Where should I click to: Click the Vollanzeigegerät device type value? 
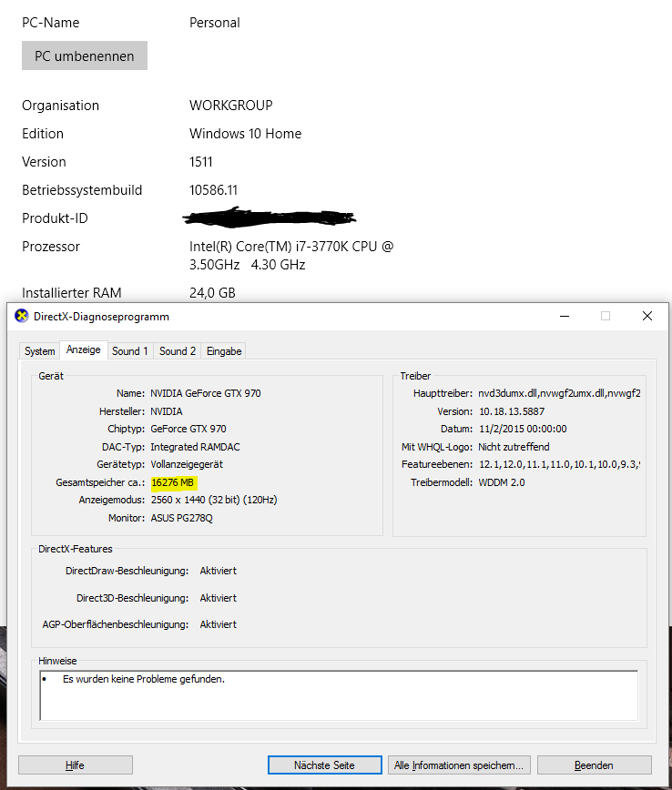pyautogui.click(x=187, y=464)
